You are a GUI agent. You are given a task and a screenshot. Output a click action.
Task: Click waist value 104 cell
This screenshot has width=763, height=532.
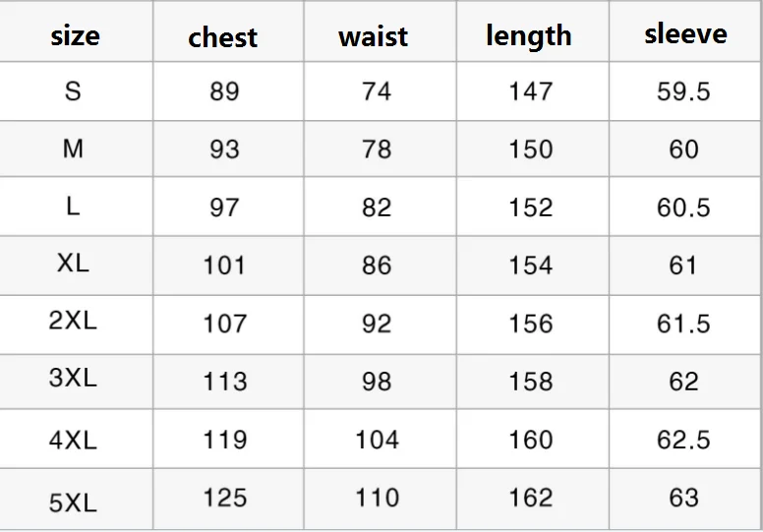pos(377,440)
